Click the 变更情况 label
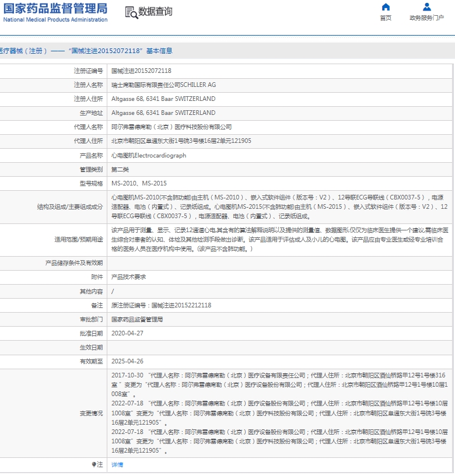This screenshot has height=476, width=455. coord(92,414)
